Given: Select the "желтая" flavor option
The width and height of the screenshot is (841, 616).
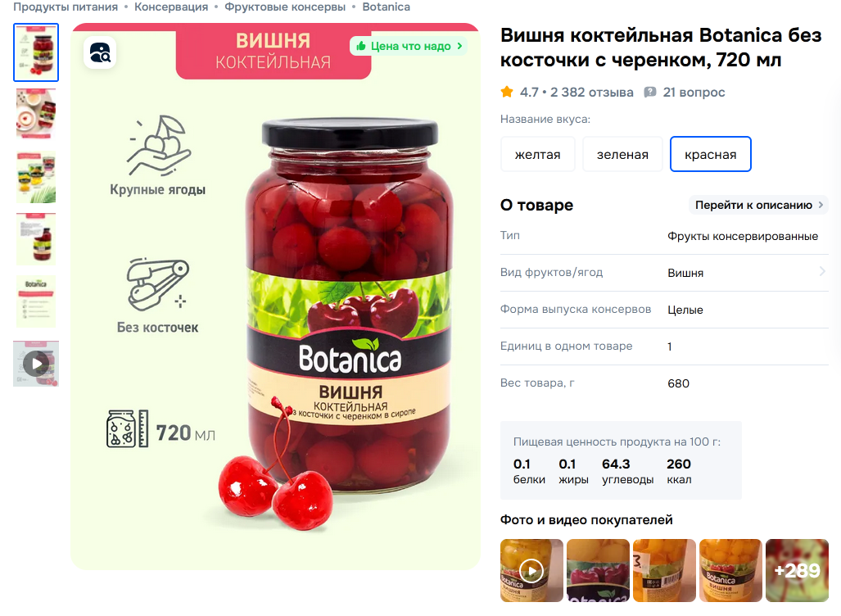Looking at the screenshot, I should tap(537, 155).
